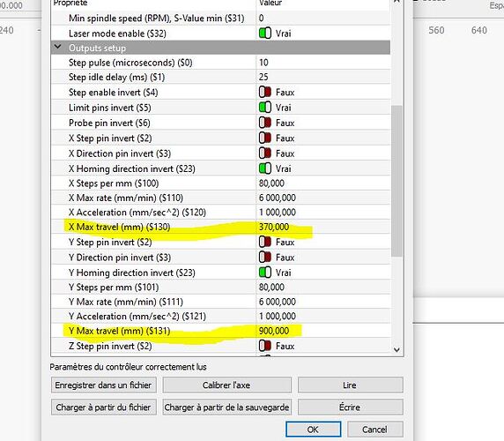
Task: Toggle X Step pin invert switch
Action: point(265,138)
